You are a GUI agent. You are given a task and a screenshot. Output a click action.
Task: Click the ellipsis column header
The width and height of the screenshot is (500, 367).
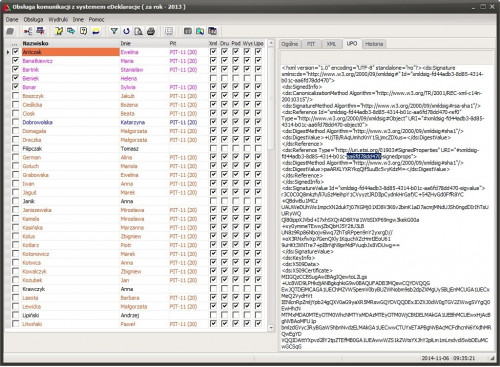click(15, 43)
